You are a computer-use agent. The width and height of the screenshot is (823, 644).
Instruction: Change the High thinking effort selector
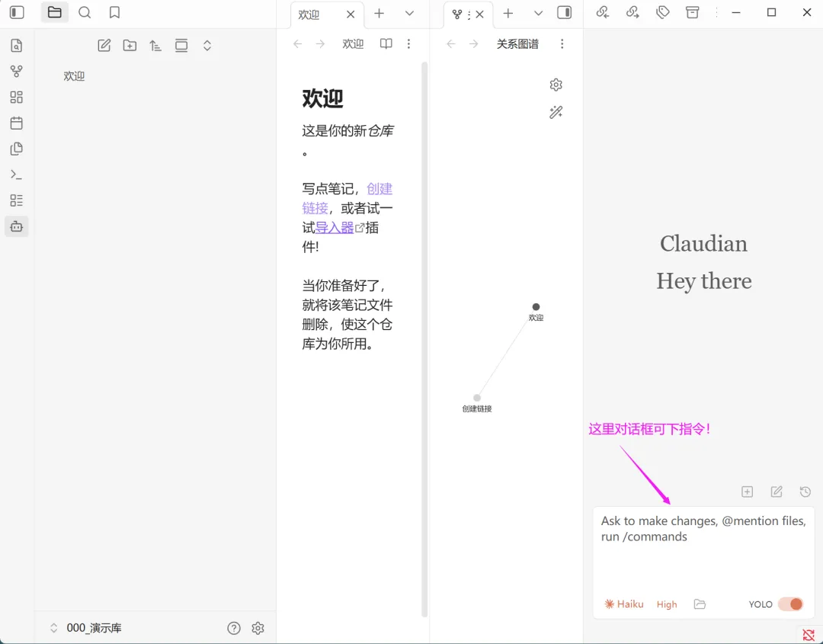coord(667,604)
